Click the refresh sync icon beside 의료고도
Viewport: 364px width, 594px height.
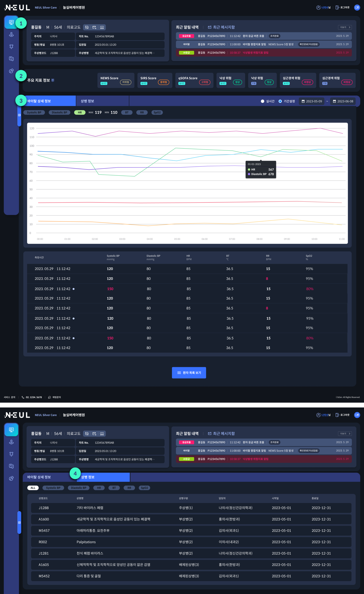pyautogui.click(x=87, y=27)
